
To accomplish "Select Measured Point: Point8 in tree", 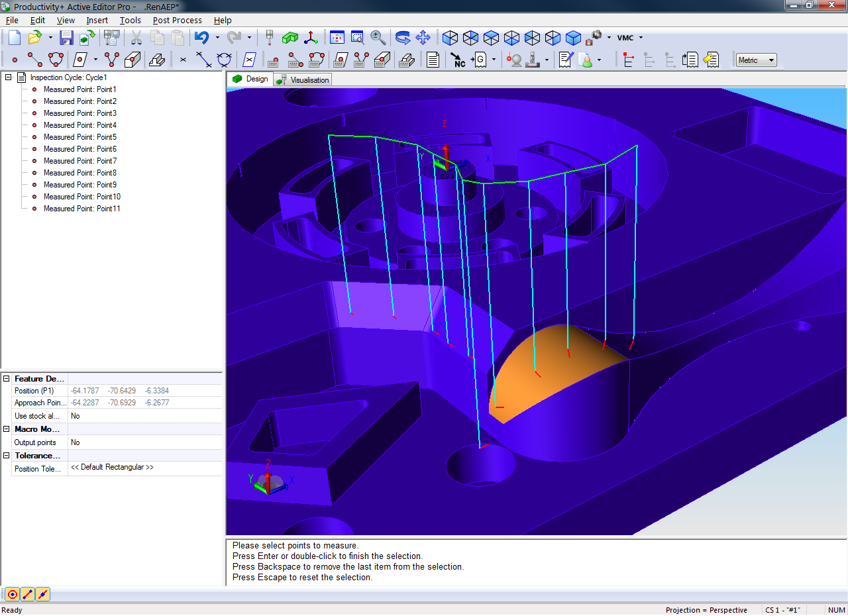I will (80, 173).
